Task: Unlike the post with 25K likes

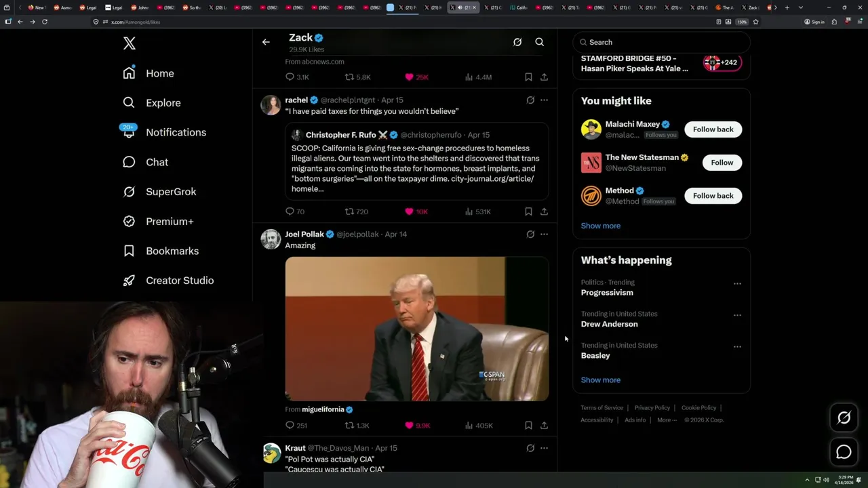Action: [x=416, y=77]
